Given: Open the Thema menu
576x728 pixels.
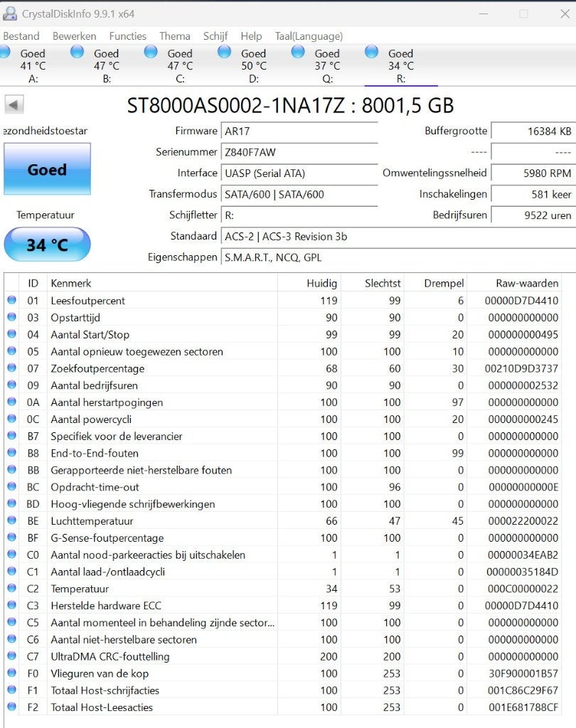Looking at the screenshot, I should 175,36.
